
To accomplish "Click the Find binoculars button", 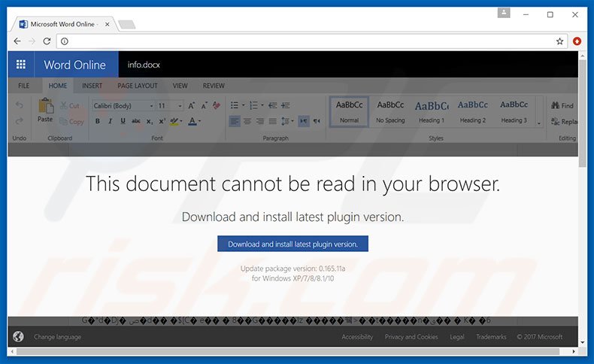I will (x=562, y=106).
